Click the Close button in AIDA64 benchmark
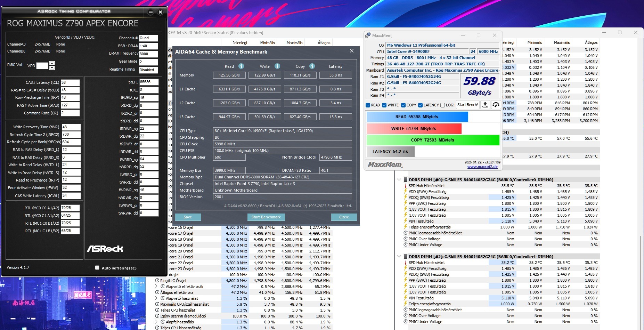Image resolution: width=644 pixels, height=330 pixels. pos(344,217)
